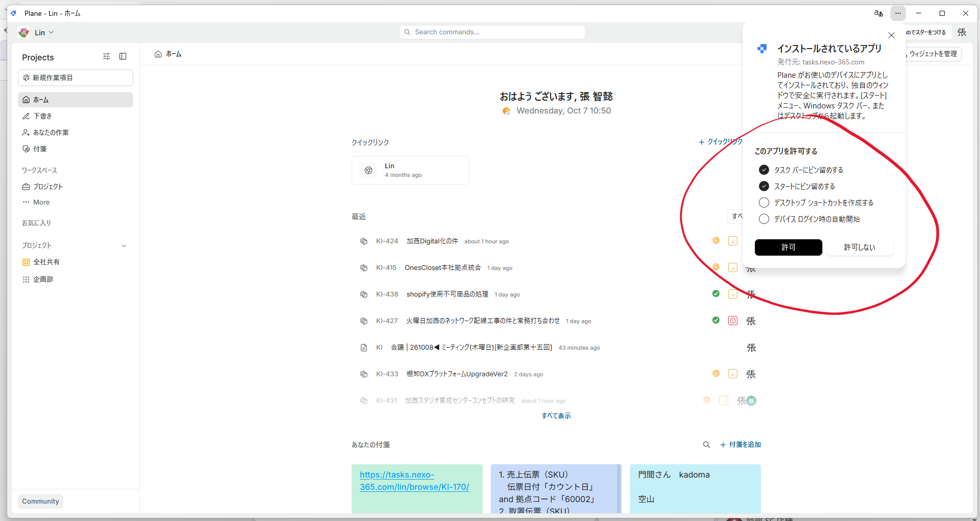Viewport: 980px width, 521px height.
Task: Enable デスクトップ ショートカットを作成する option
Action: pyautogui.click(x=764, y=202)
